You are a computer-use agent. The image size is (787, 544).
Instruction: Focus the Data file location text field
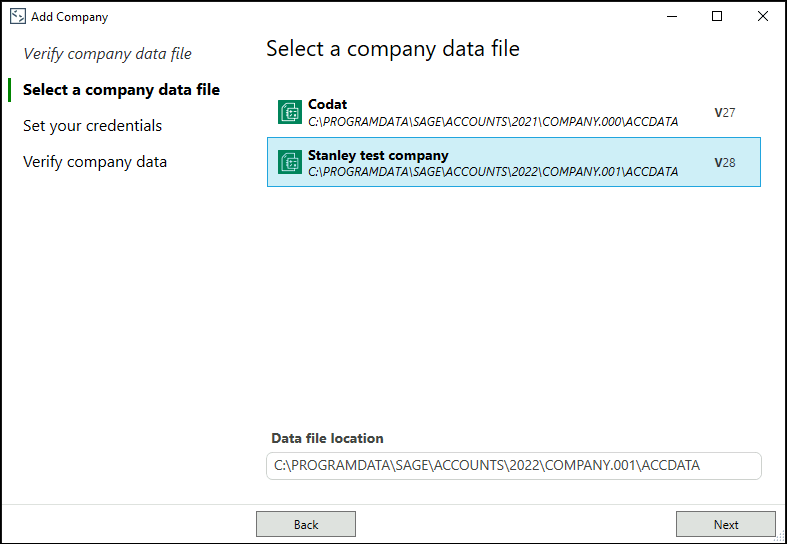pos(513,466)
